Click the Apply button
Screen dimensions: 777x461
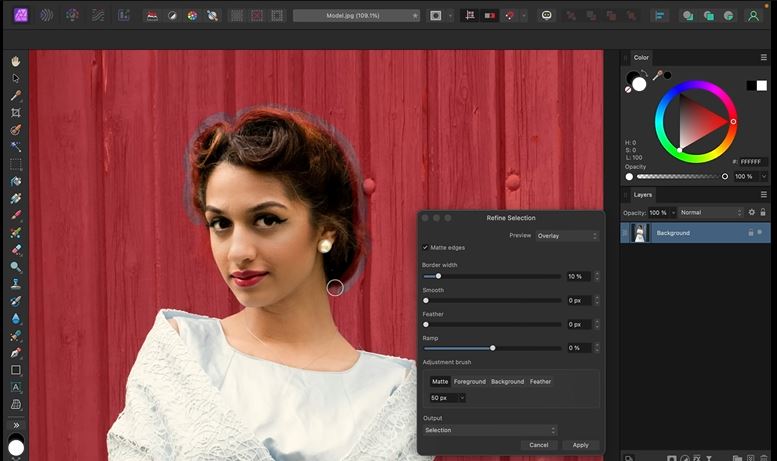coord(581,445)
